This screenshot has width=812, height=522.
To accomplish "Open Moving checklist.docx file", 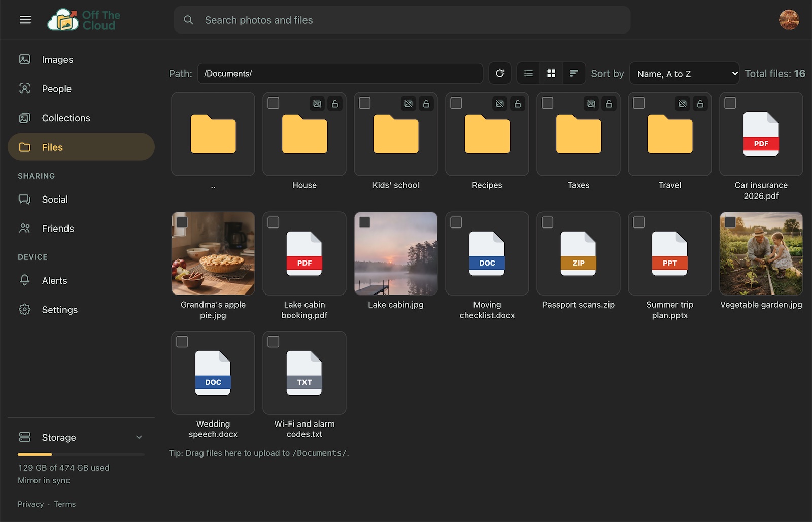I will 487,253.
